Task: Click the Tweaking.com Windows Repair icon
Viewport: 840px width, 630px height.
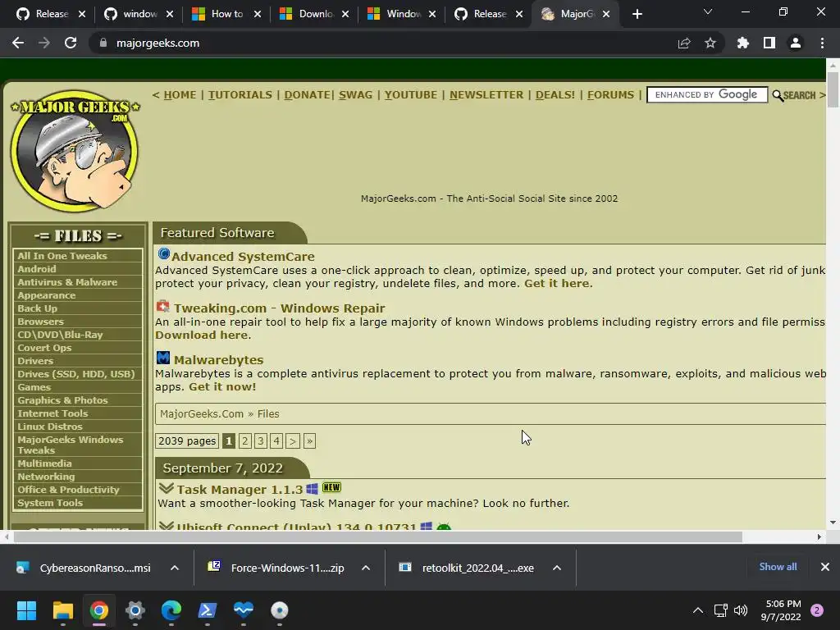Action: [163, 306]
